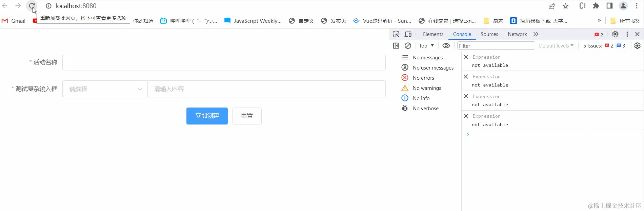
Task: Reload the page with the refresh icon
Action: click(32, 6)
